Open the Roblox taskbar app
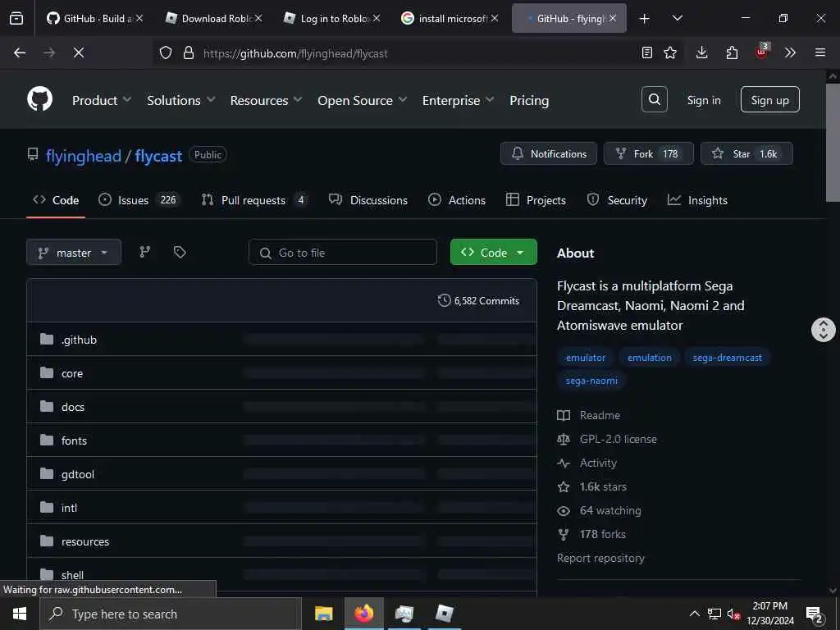The height and width of the screenshot is (630, 840). point(445,614)
